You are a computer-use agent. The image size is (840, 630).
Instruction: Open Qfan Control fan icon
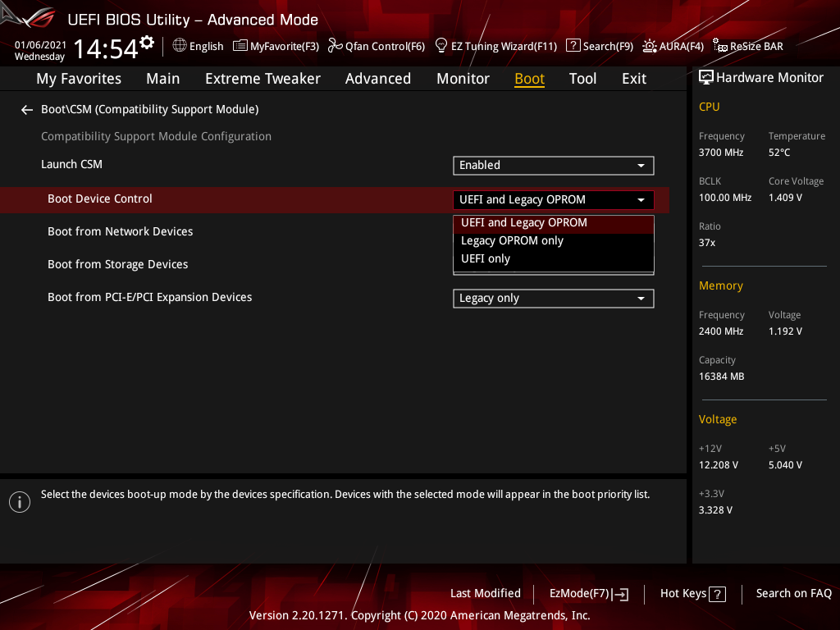click(335, 46)
